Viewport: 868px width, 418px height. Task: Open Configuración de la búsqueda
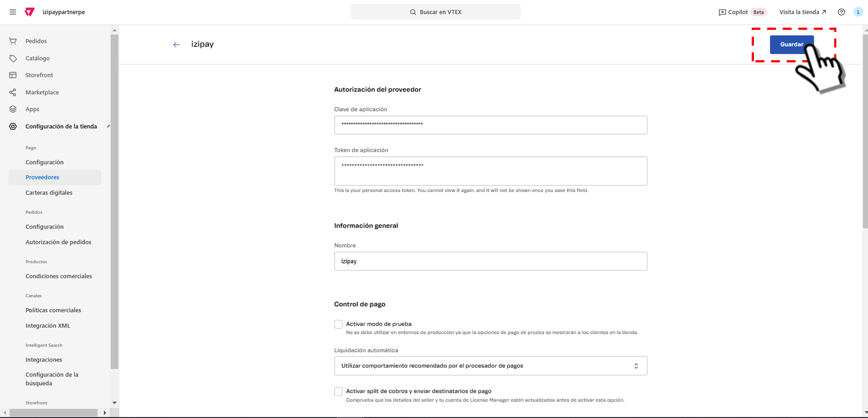point(52,379)
